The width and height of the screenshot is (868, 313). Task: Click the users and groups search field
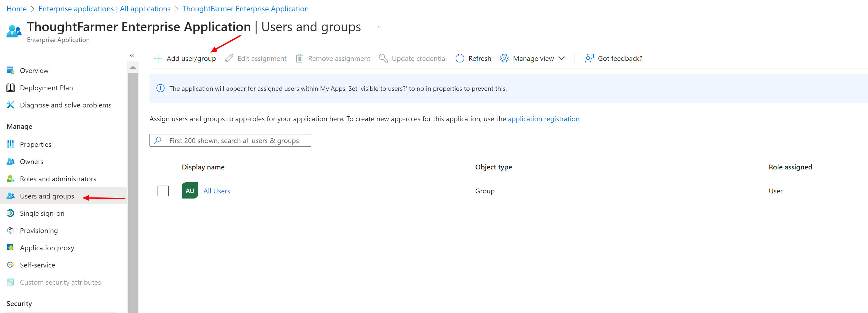coord(230,140)
